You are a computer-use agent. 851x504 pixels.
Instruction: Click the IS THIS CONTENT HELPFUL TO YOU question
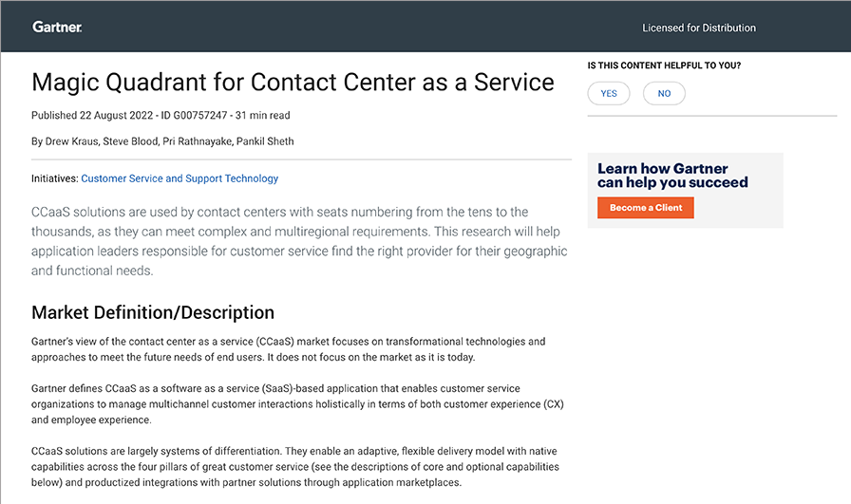(x=664, y=65)
